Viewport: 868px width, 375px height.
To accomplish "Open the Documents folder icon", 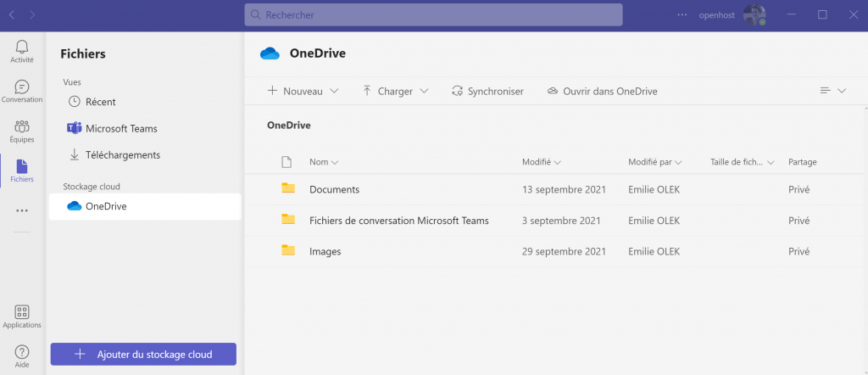I will 288,187.
